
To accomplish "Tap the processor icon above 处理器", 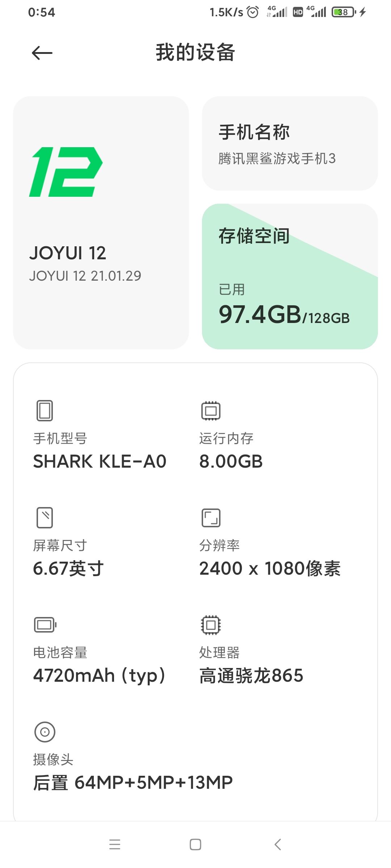I will (211, 625).
